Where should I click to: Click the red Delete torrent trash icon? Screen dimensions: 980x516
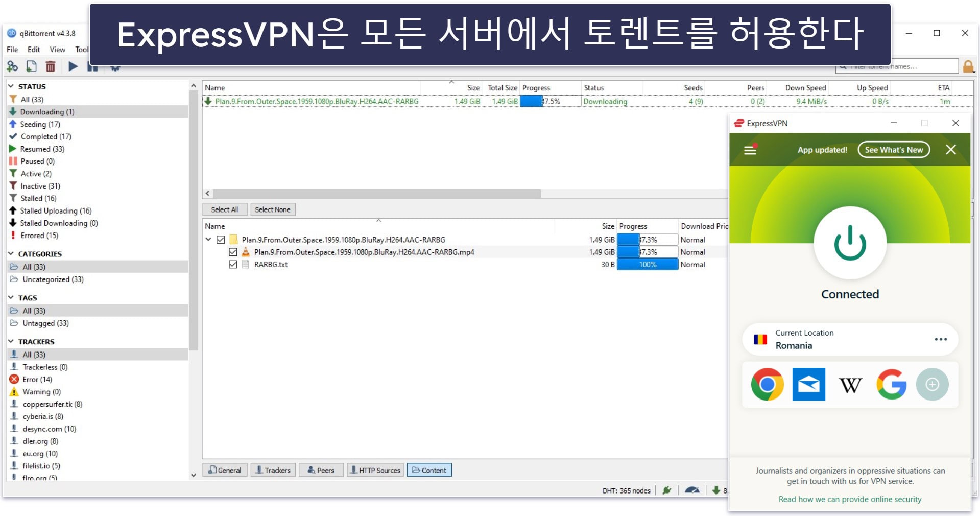(51, 66)
